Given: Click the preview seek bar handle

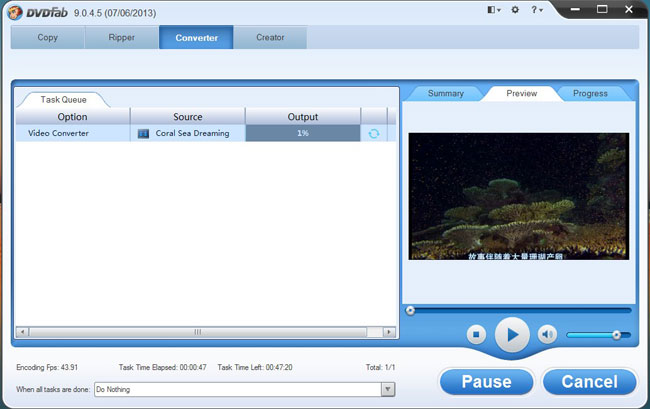Looking at the screenshot, I should point(410,311).
